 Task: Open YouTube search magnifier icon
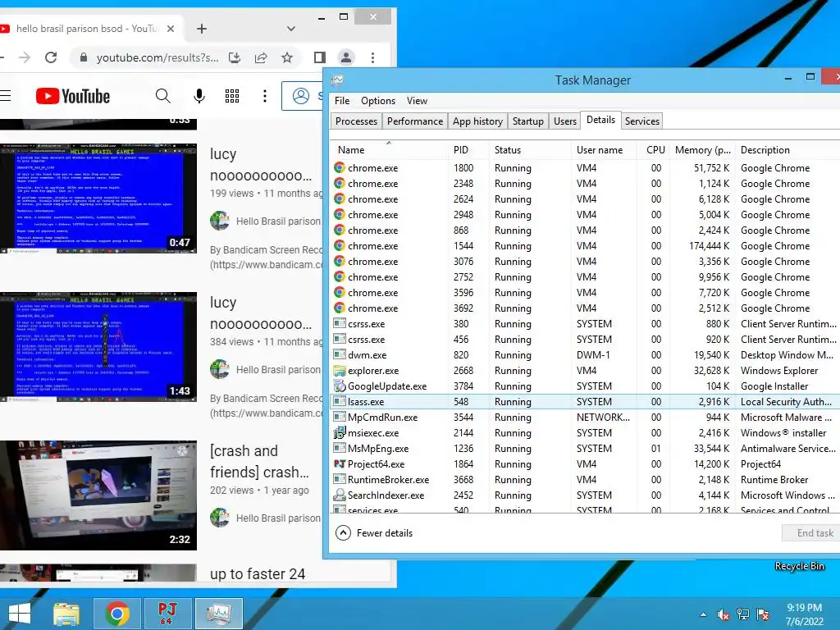coord(163,97)
